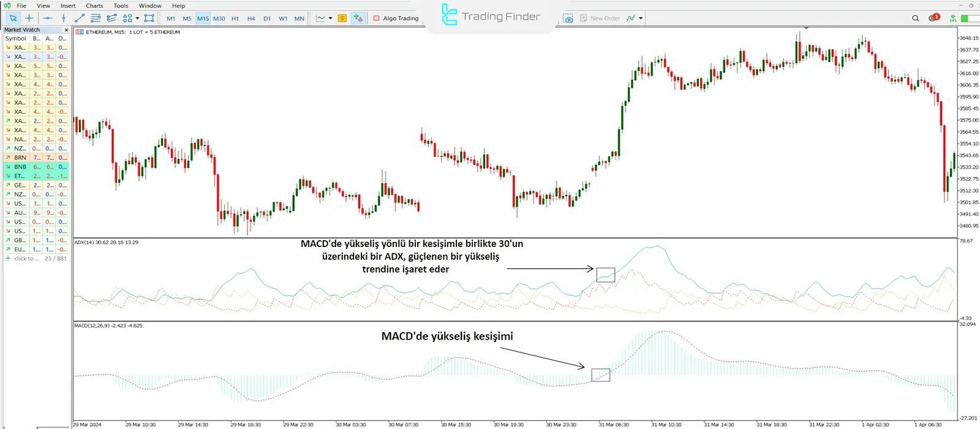Open the Charts menu
Viewport: 980px width, 429px height.
click(x=94, y=6)
